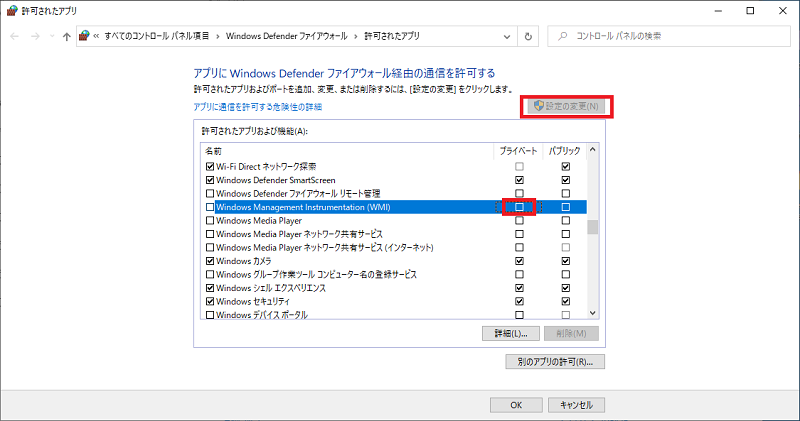Image resolution: width=800 pixels, height=421 pixels.
Task: Click the list scroll down arrow
Action: (x=592, y=313)
